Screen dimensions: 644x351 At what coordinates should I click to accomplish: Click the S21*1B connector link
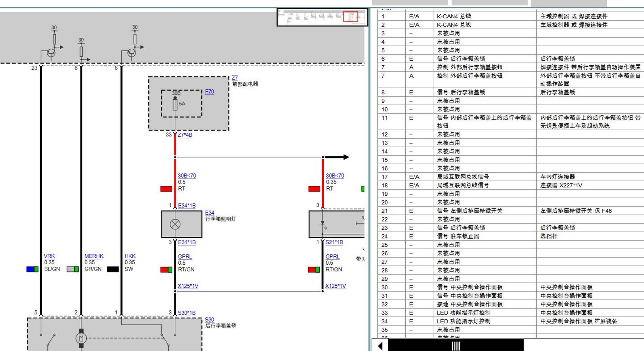334,242
